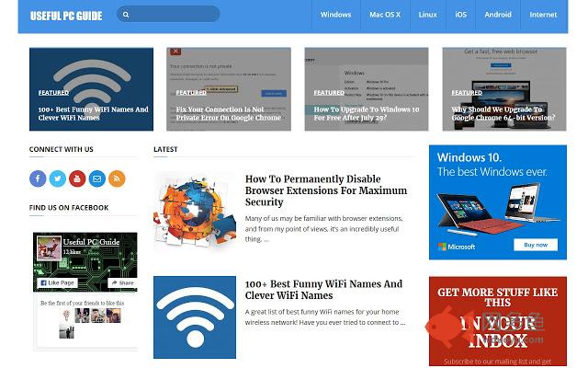Go to the Linux category

[428, 15]
